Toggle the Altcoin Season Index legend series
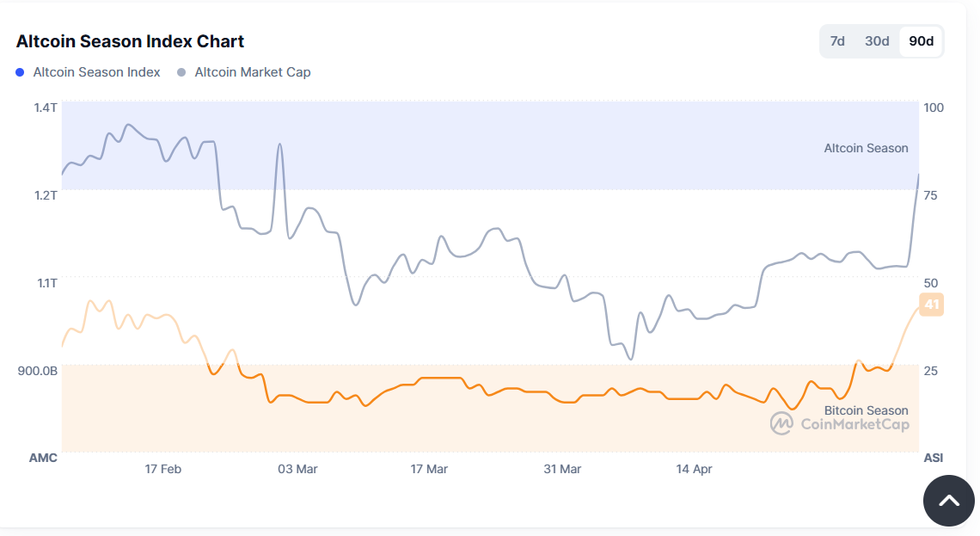The height and width of the screenshot is (536, 980). tap(96, 72)
